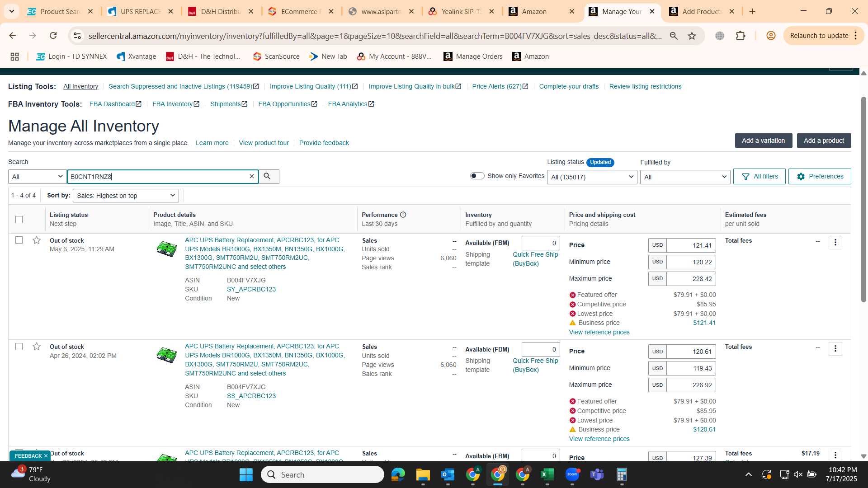Click the search magnifier button beside search field
868x488 pixels.
click(x=268, y=176)
